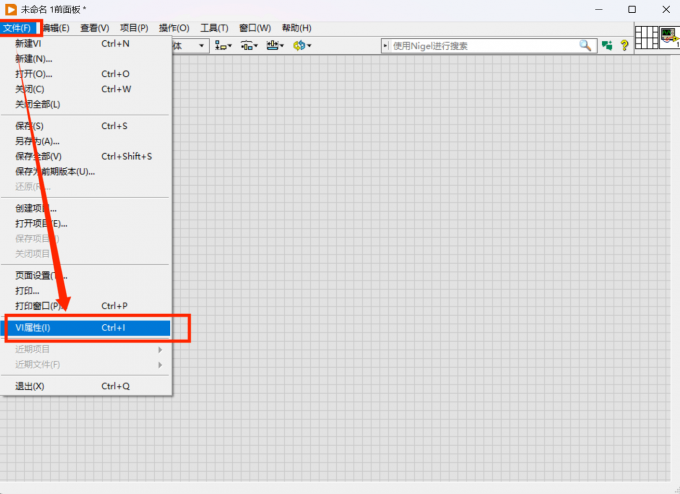Open the Distribute Objects dropdown
The width and height of the screenshot is (680, 494).
point(249,46)
